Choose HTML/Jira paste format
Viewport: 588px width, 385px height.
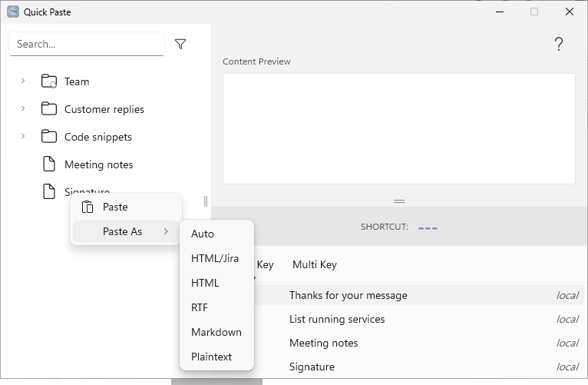pos(216,258)
